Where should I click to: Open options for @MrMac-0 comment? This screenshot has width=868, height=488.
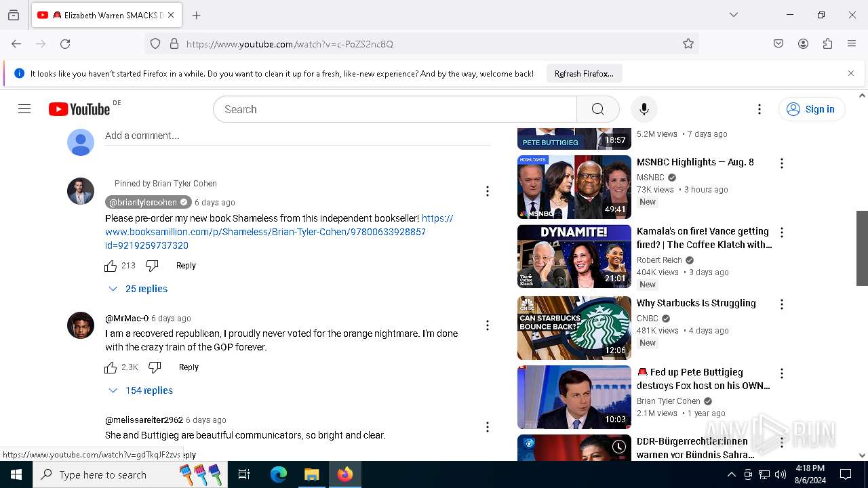487,325
